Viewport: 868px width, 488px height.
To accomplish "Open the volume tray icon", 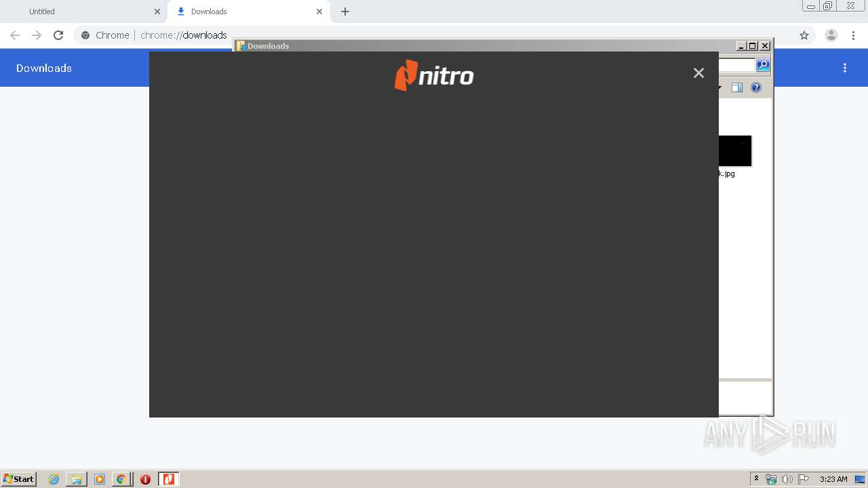I will (x=787, y=479).
